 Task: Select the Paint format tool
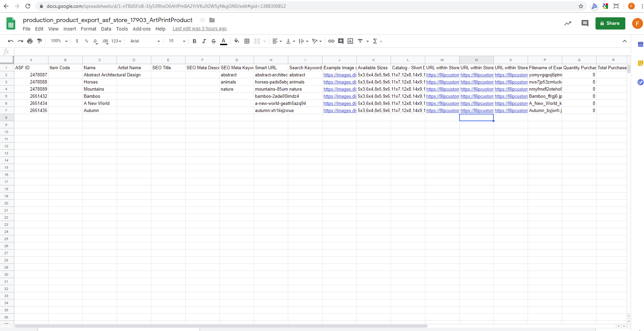(x=39, y=41)
